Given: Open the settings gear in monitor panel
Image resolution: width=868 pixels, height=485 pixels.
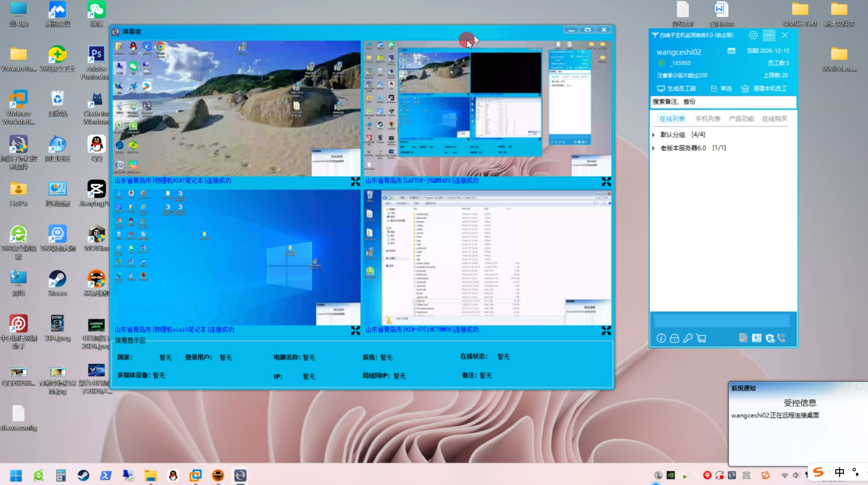Looking at the screenshot, I should coord(753,35).
